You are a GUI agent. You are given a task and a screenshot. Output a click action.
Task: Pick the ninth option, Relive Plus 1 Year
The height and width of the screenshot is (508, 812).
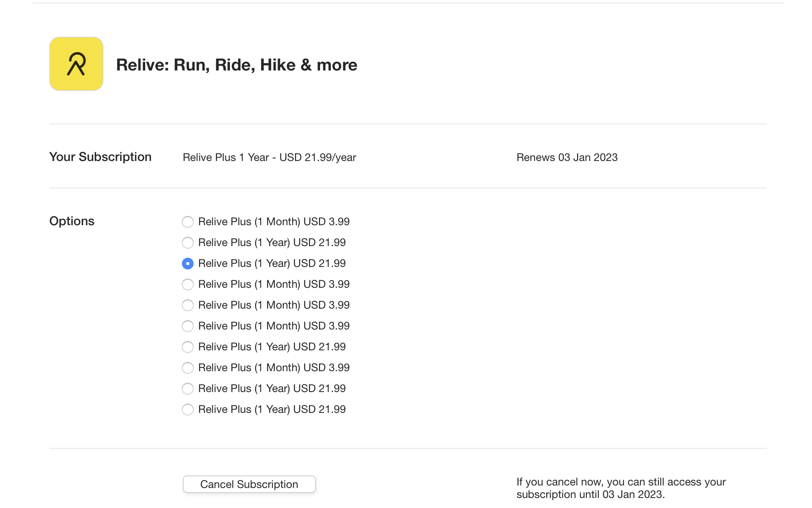click(x=188, y=389)
